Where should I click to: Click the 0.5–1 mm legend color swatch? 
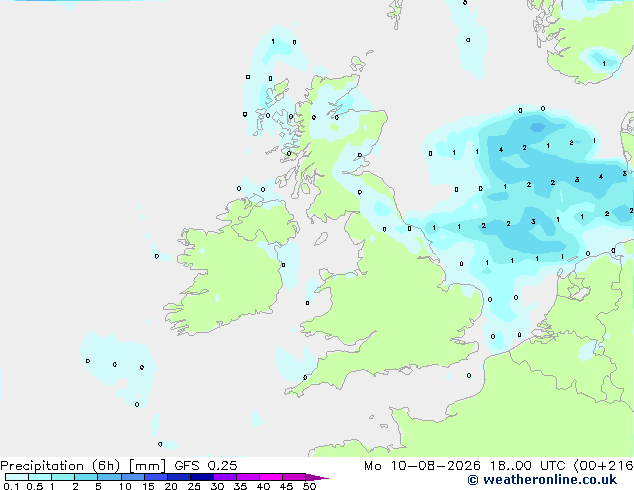click(40, 477)
